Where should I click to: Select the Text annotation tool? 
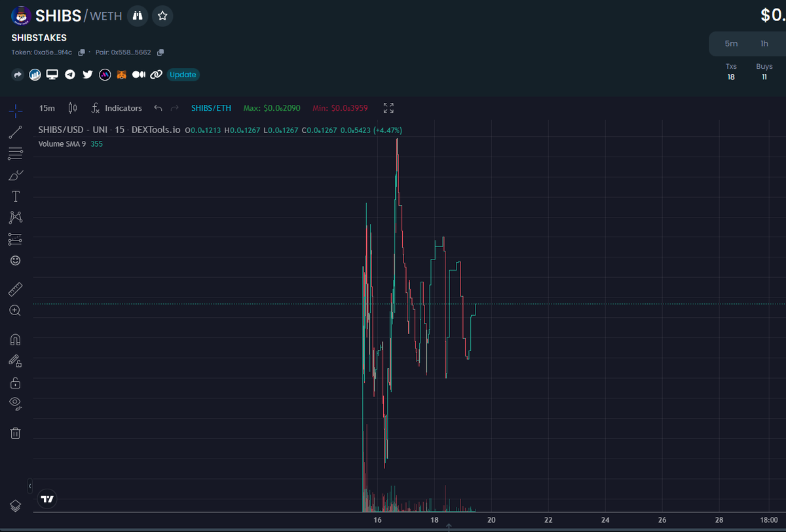pyautogui.click(x=16, y=197)
